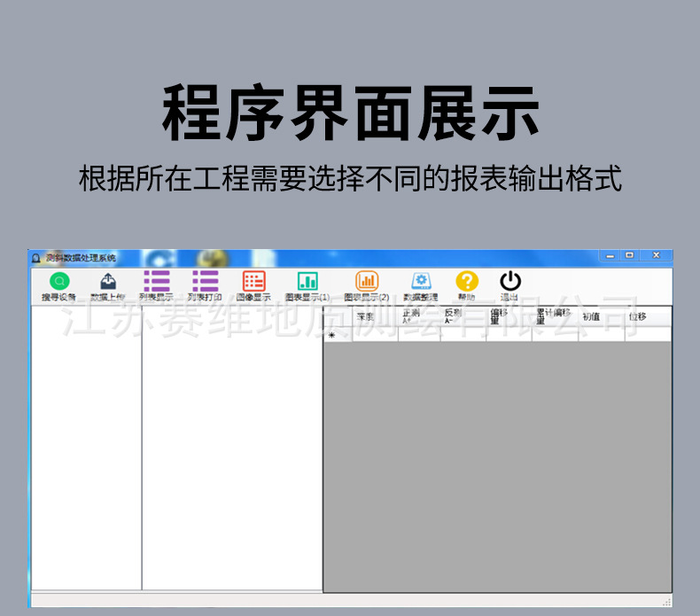Click the 深度 column header
The image size is (700, 616).
coord(375,316)
